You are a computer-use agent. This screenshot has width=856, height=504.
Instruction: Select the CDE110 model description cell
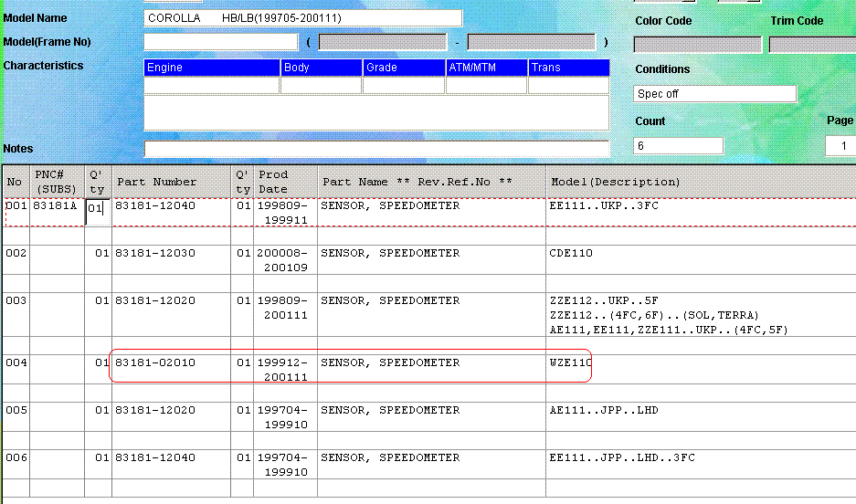coord(571,254)
